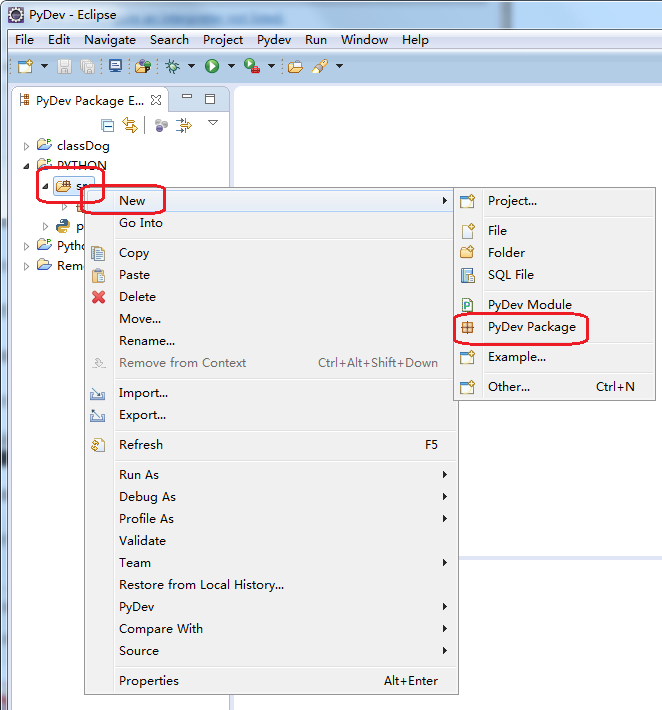
Task: Open the Edit menu
Action: tap(59, 40)
